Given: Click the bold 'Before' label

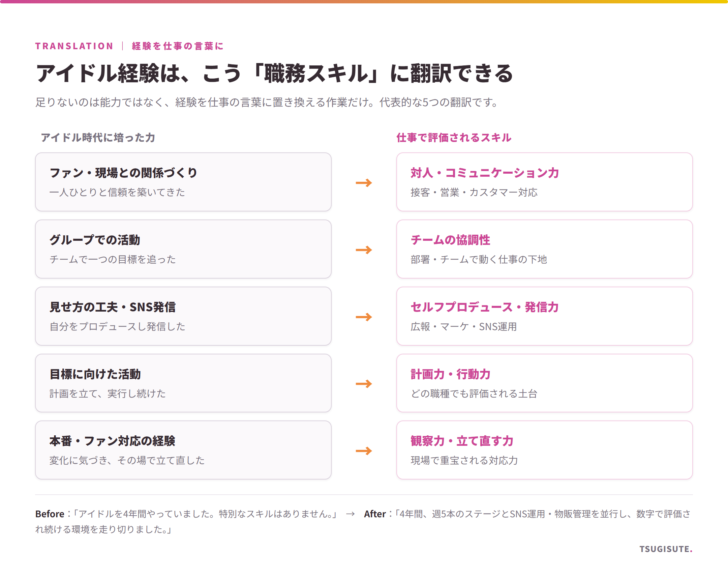Looking at the screenshot, I should (x=50, y=514).
